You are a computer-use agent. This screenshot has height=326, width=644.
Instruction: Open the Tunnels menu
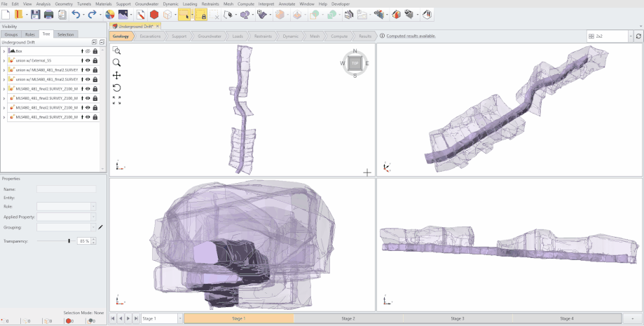(85, 4)
